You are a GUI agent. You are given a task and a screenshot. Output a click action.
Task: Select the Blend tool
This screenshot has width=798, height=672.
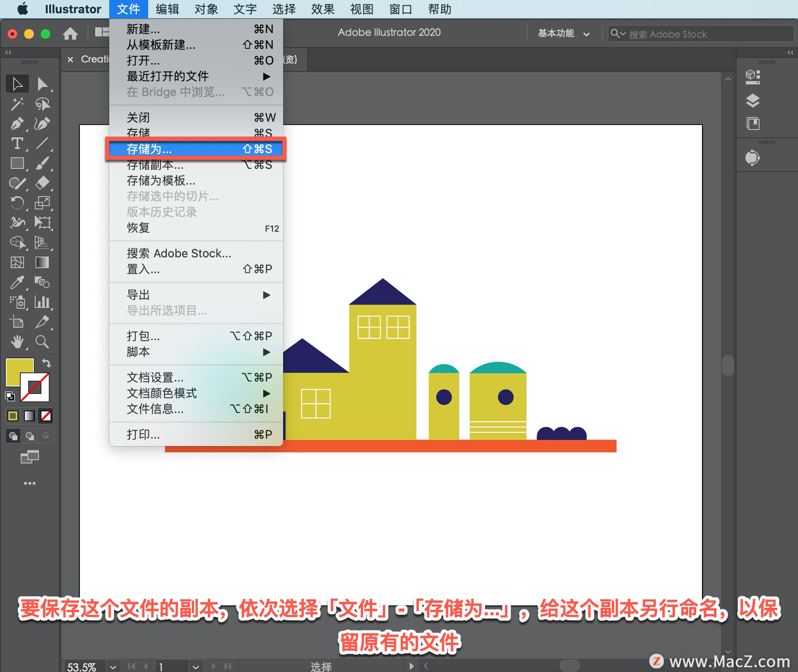point(42,283)
